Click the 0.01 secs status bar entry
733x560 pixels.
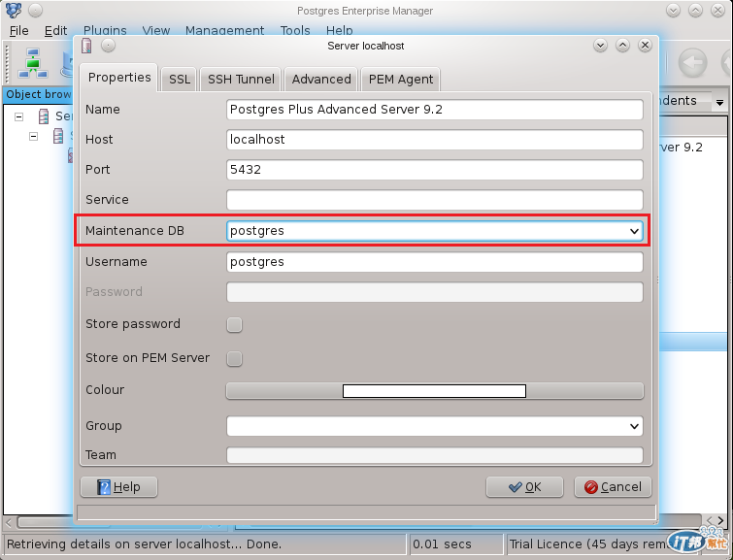pos(455,544)
